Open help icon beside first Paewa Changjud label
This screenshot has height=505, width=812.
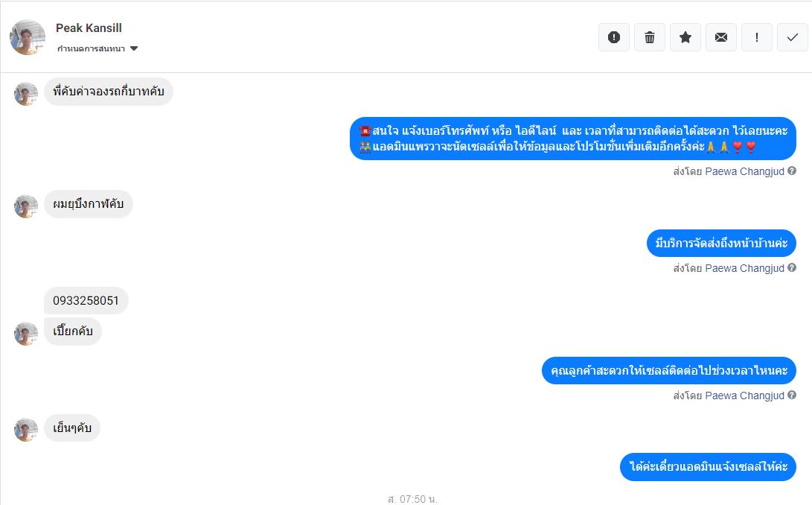792,171
